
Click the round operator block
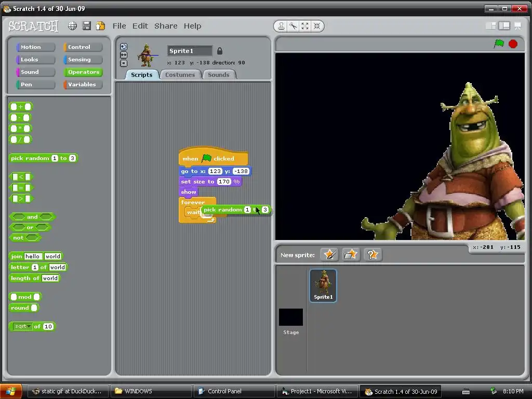(24, 308)
